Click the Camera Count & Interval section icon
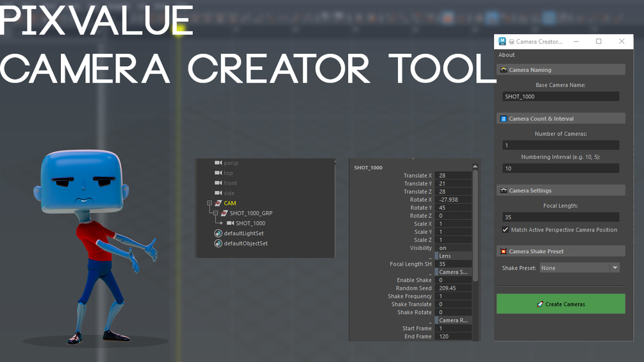 504,119
